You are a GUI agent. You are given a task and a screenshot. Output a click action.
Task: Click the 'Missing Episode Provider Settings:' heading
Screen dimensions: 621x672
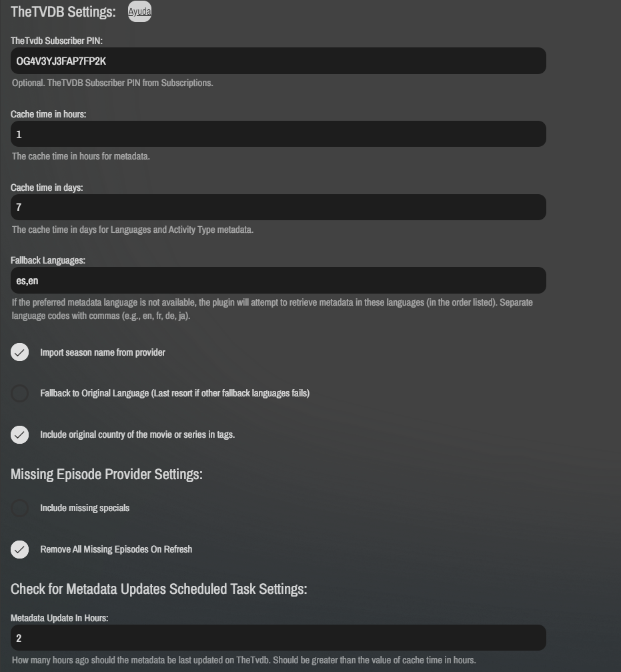point(107,474)
